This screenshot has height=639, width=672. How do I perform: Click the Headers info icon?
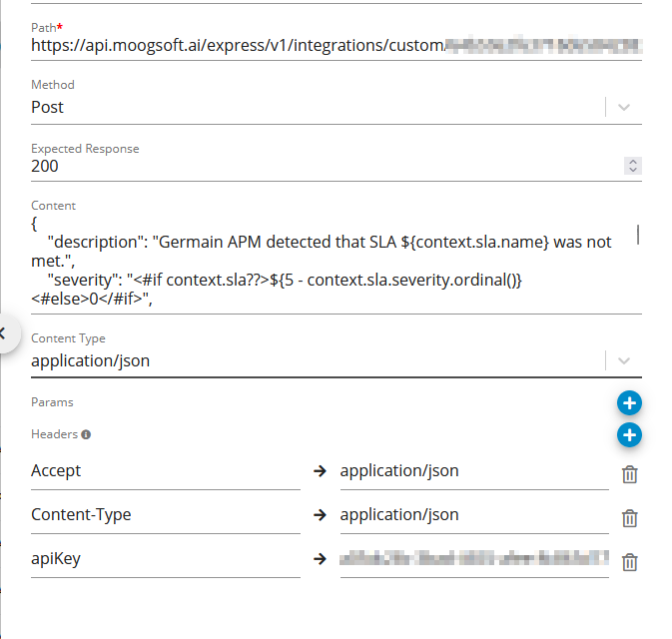pos(86,435)
